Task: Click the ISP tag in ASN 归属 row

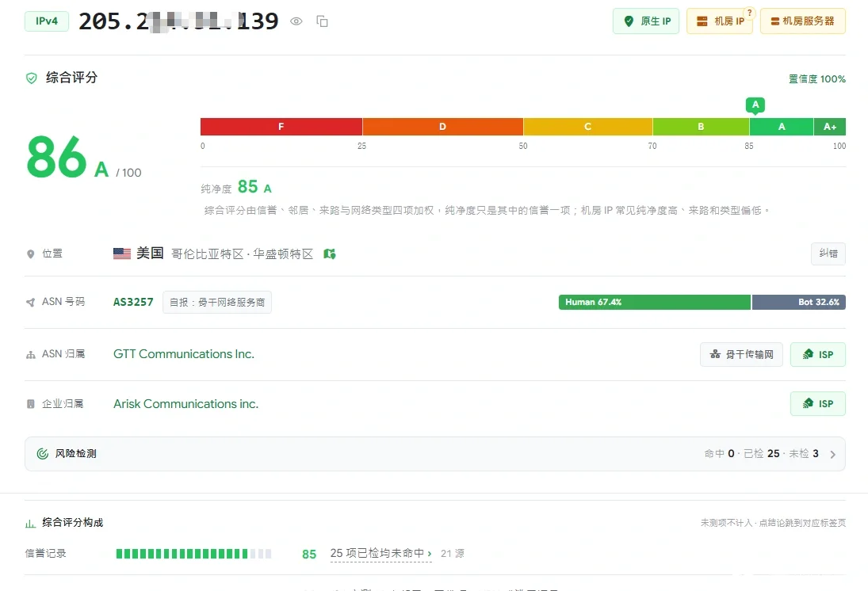Action: (817, 354)
